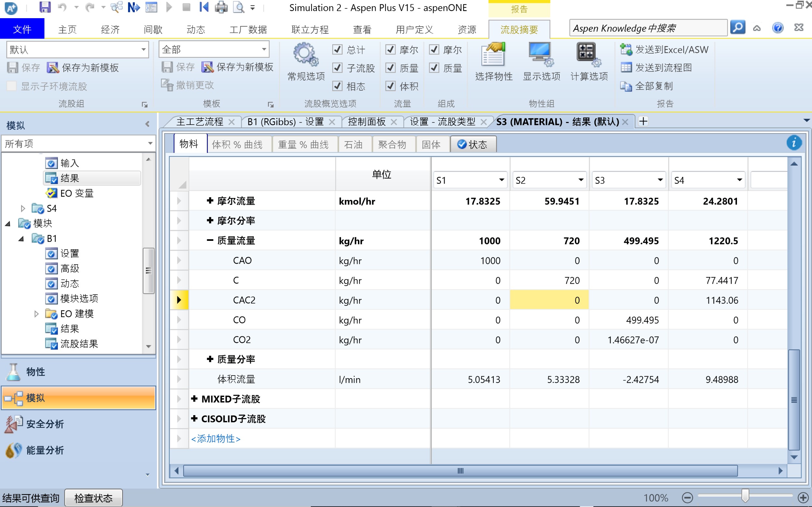The height and width of the screenshot is (507, 812).
Task: Toggle the 子流股 checkbox
Action: tap(337, 68)
